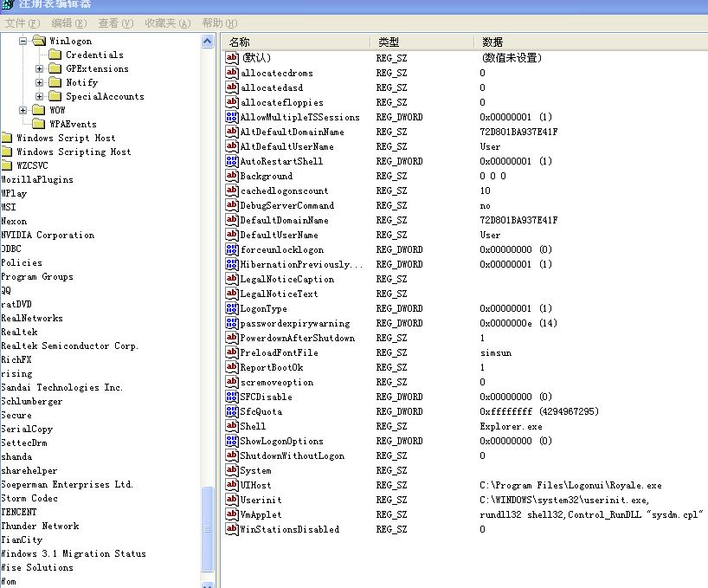Click the tree scrollbar up arrow

point(207,41)
